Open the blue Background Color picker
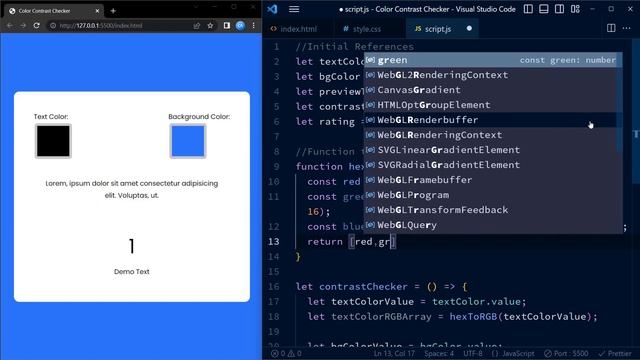 pos(188,141)
